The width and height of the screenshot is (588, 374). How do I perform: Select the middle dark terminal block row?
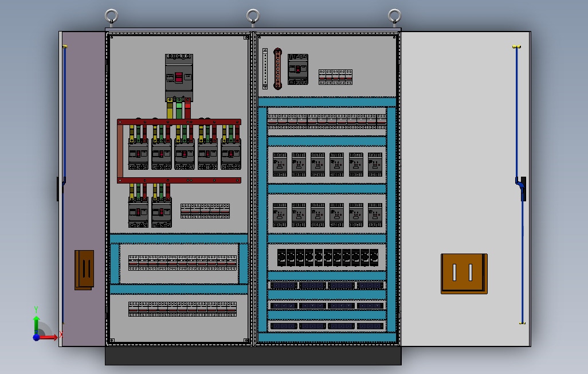(x=327, y=306)
